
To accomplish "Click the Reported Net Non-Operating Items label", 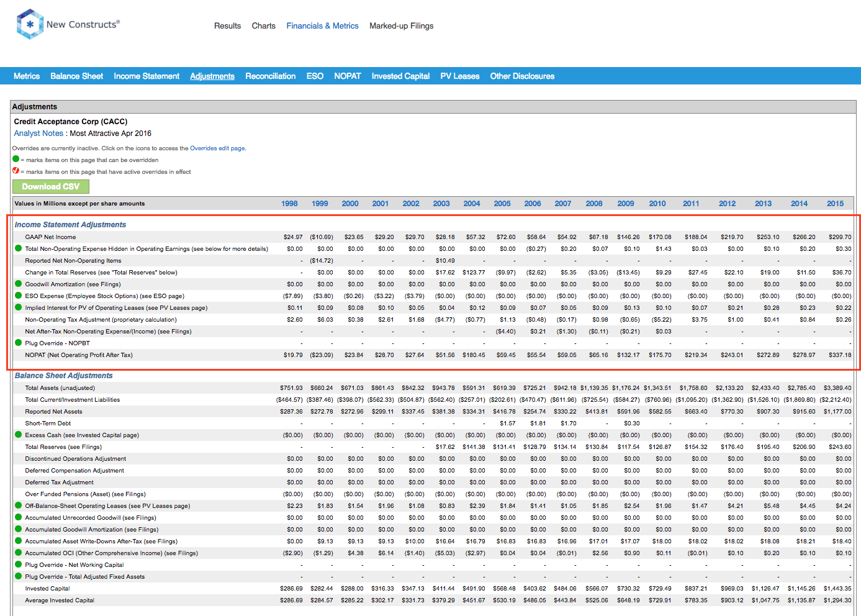I will (x=73, y=261).
